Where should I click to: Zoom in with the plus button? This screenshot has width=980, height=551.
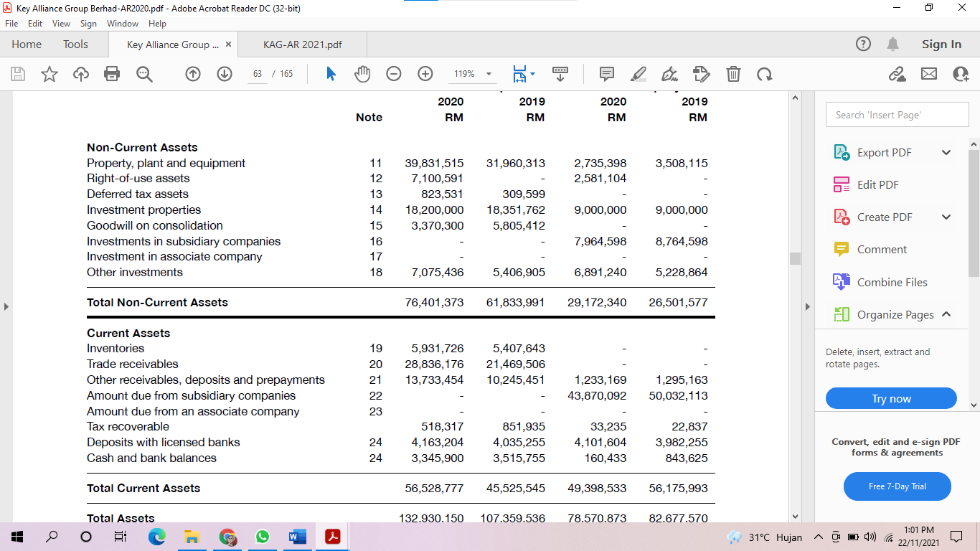425,74
